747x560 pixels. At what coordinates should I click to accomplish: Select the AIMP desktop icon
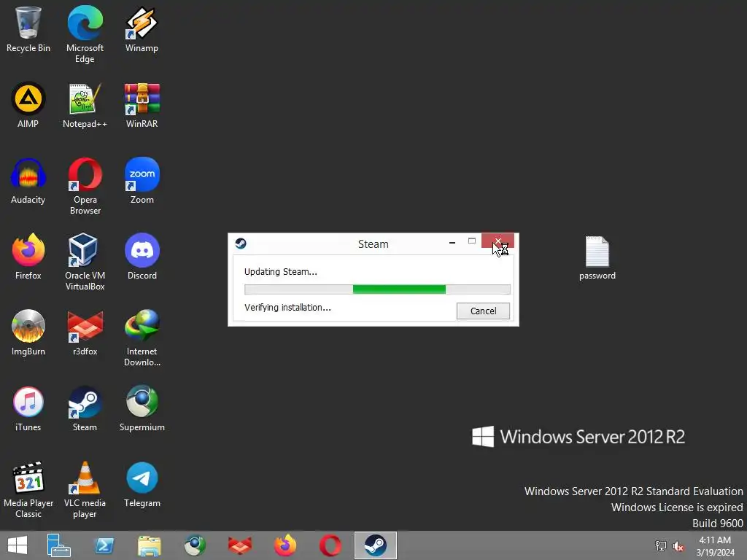point(28,105)
